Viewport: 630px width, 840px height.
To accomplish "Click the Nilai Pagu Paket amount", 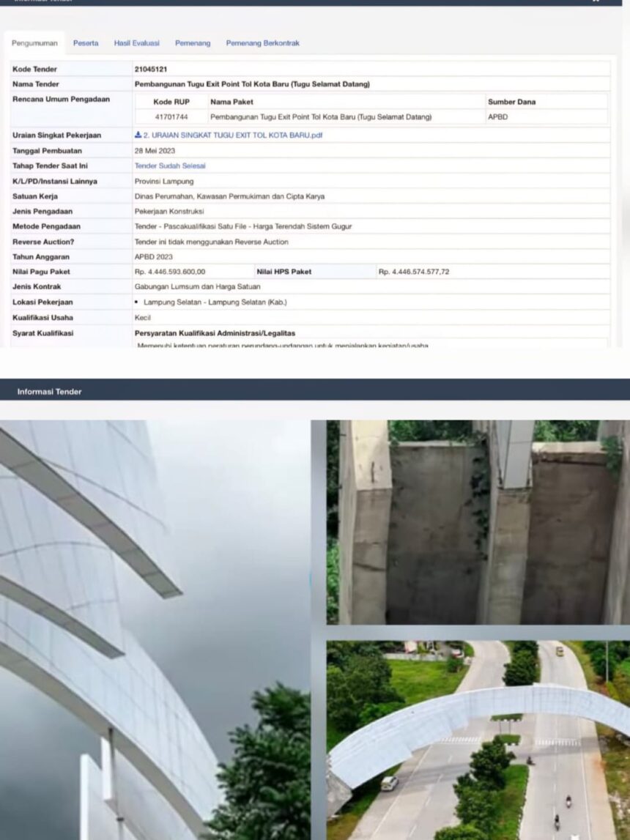I will pos(170,272).
